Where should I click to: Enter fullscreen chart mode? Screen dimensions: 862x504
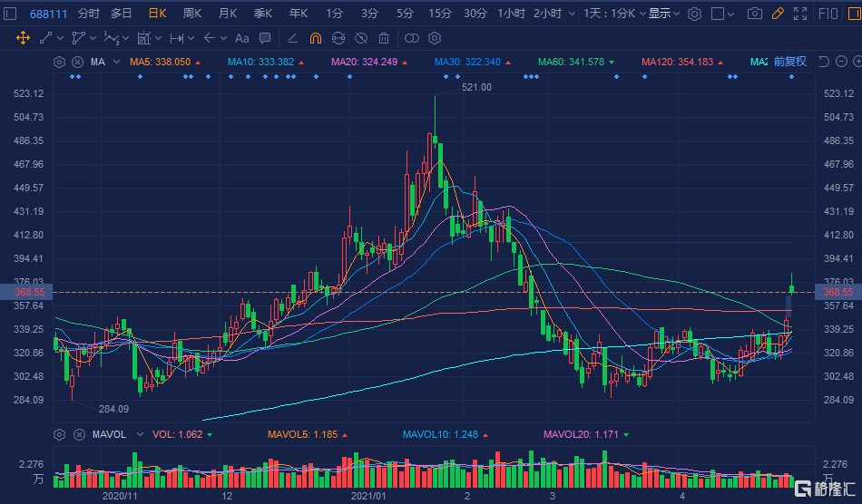click(800, 14)
